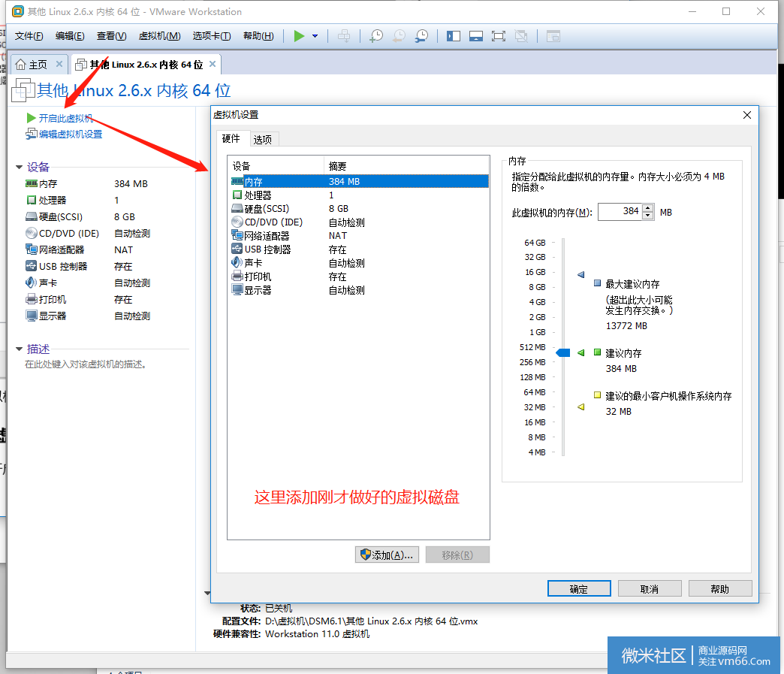784x674 pixels.
Task: Open the 查看(V) menu
Action: (x=111, y=36)
